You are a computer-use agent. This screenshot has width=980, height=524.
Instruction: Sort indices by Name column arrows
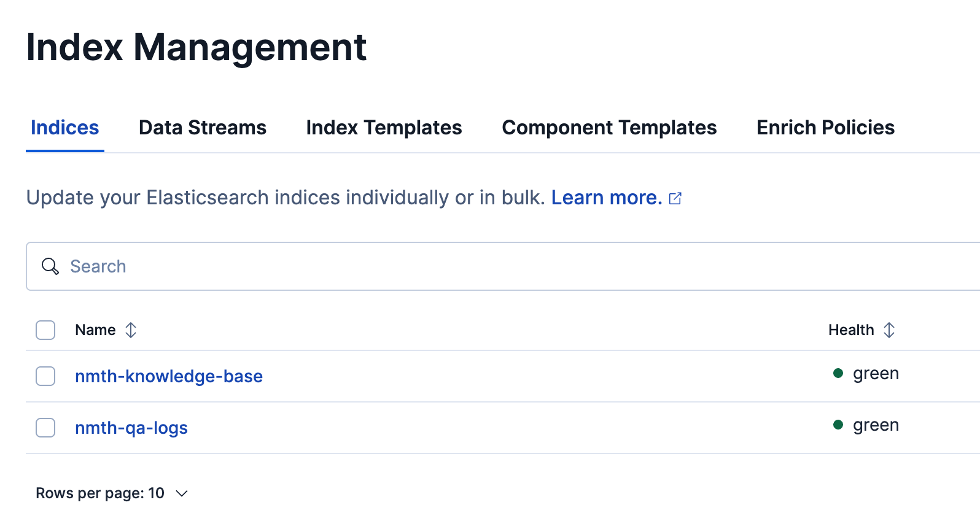(131, 330)
